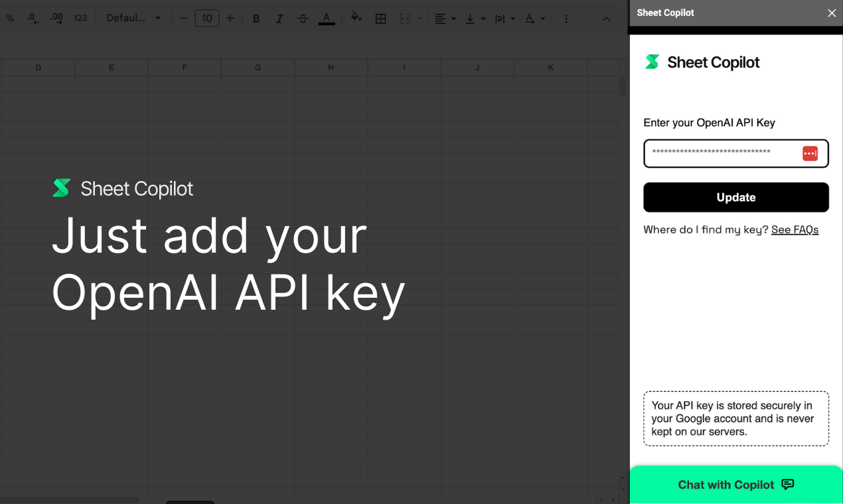This screenshot has width=843, height=504.
Task: Select column J header
Action: 477,68
